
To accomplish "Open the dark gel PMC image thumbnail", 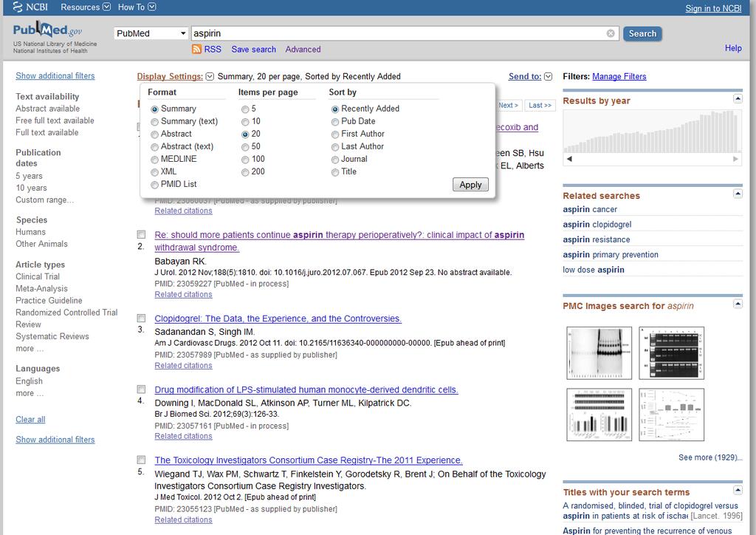I will [671, 353].
